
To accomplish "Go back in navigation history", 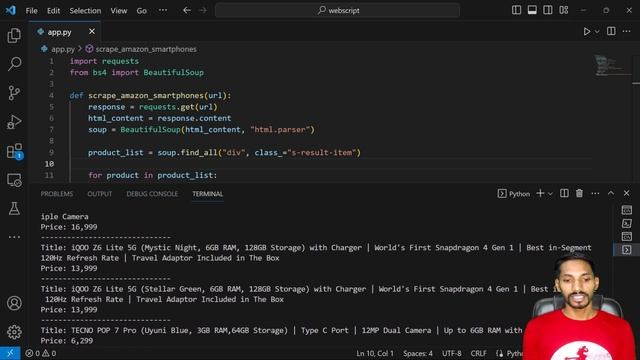I will tap(187, 10).
